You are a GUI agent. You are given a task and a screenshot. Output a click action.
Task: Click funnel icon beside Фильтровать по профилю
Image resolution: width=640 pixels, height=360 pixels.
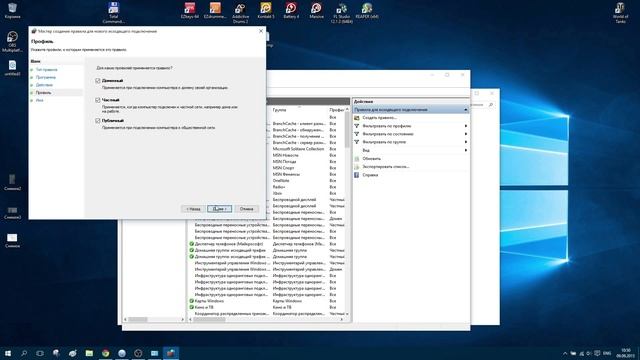point(357,126)
